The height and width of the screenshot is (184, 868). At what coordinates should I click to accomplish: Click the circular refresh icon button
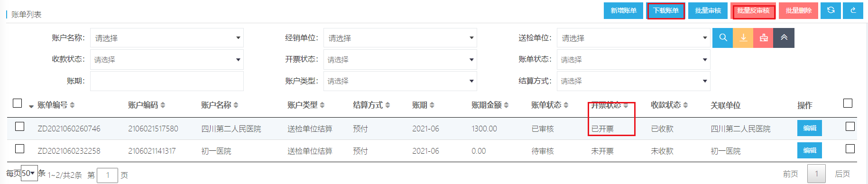coord(831,10)
